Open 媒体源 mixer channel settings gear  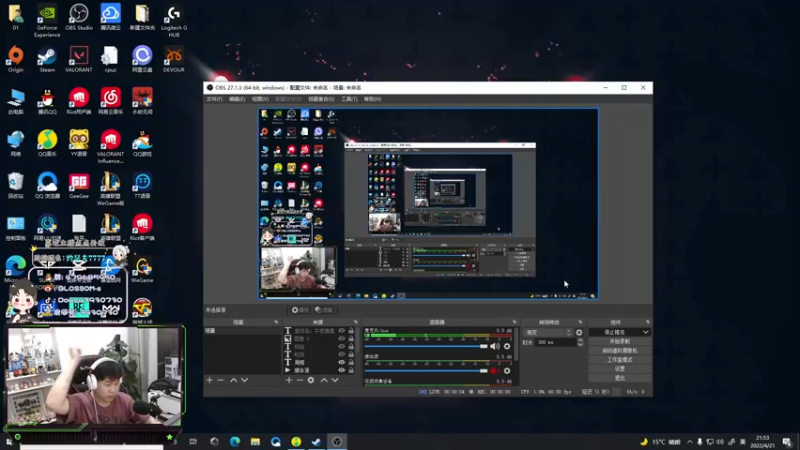point(507,371)
